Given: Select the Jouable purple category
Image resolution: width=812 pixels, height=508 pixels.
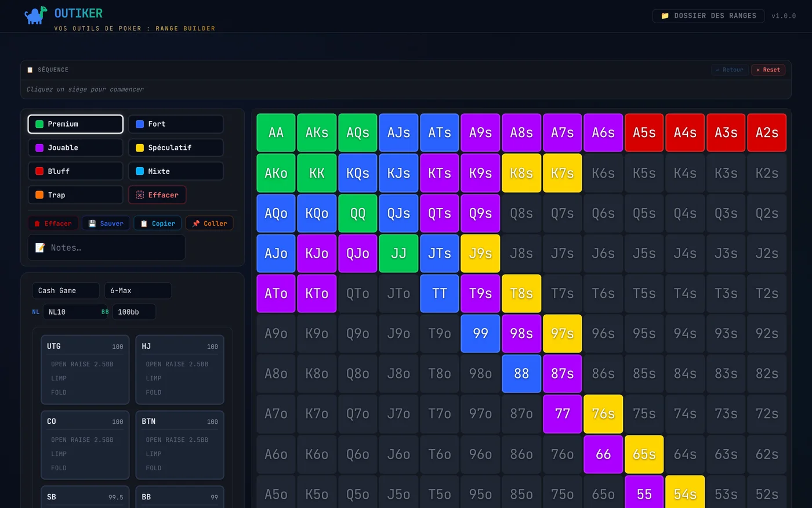Looking at the screenshot, I should click(75, 147).
